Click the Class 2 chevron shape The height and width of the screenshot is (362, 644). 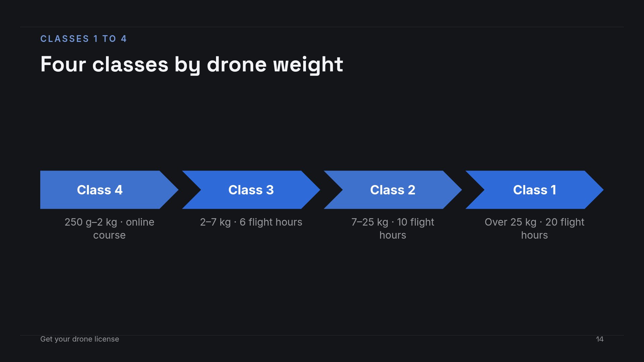(393, 190)
